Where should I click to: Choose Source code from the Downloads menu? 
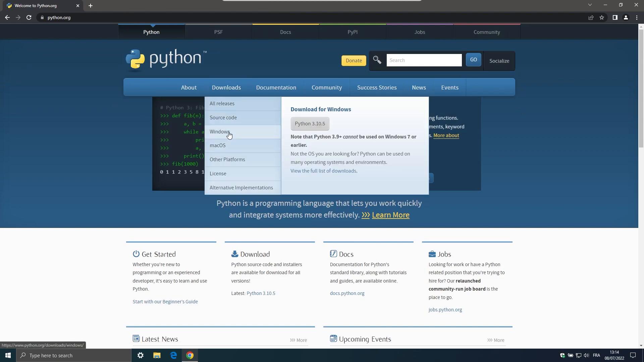click(x=223, y=118)
